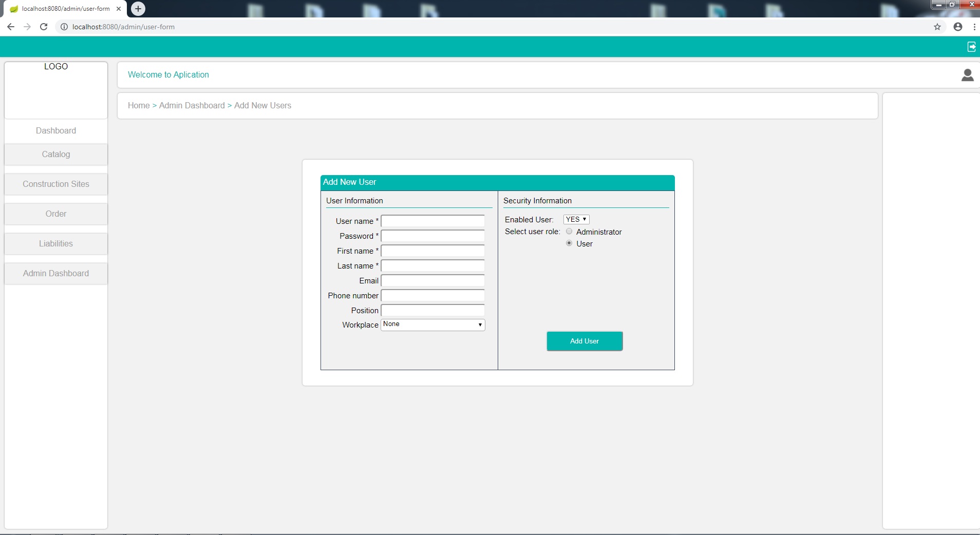The image size is (980, 535).
Task: Click the logout icon in teal bar
Action: pyautogui.click(x=971, y=47)
